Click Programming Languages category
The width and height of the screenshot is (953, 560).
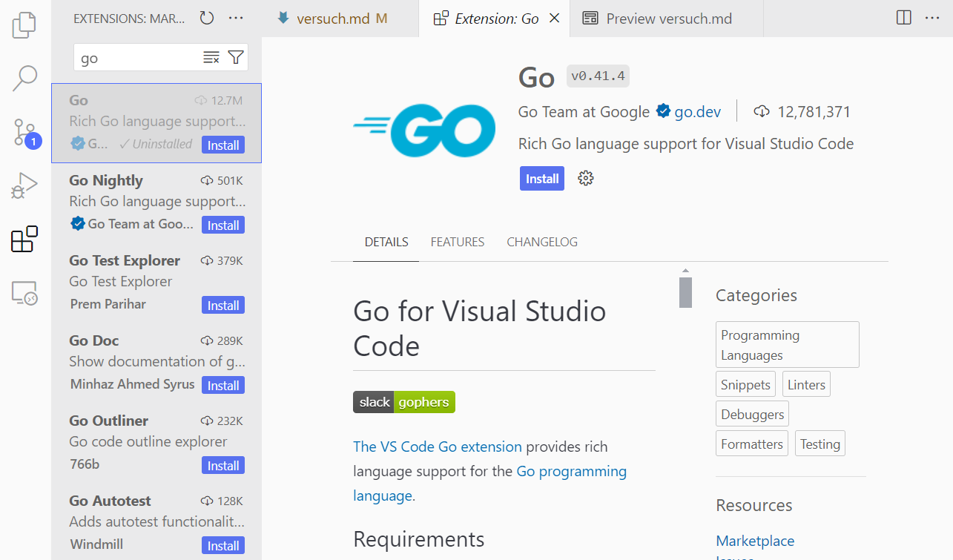(x=788, y=345)
